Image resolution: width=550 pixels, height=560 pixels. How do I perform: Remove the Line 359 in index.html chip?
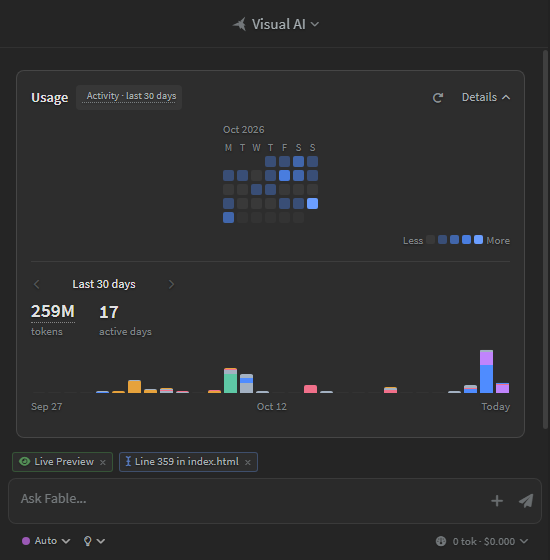[248, 462]
